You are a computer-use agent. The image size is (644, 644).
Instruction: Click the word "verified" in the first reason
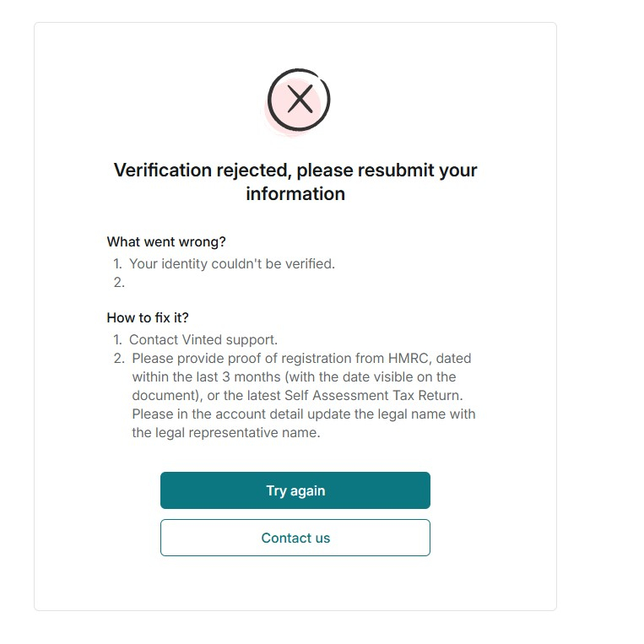pos(311,263)
